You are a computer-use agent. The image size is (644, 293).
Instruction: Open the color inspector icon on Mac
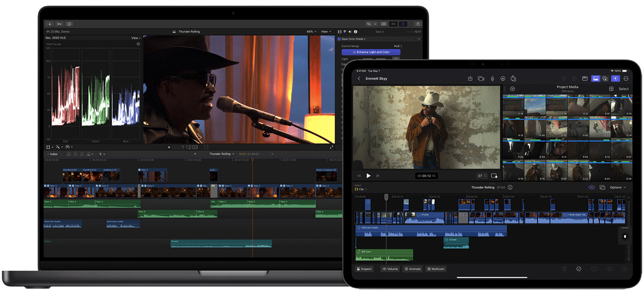345,32
